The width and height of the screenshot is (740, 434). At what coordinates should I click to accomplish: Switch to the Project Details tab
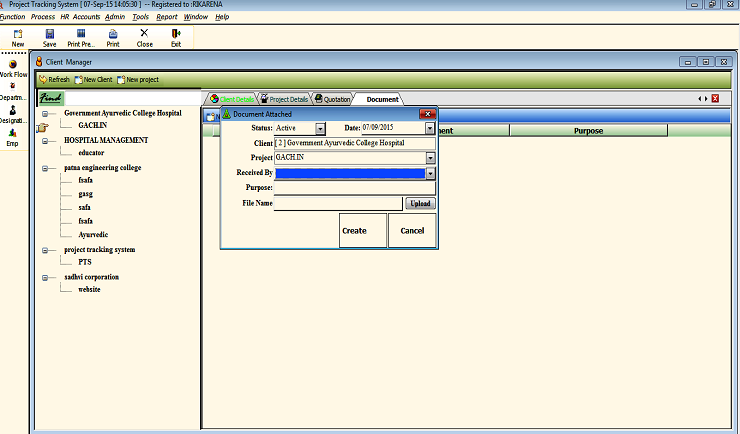[x=285, y=99]
